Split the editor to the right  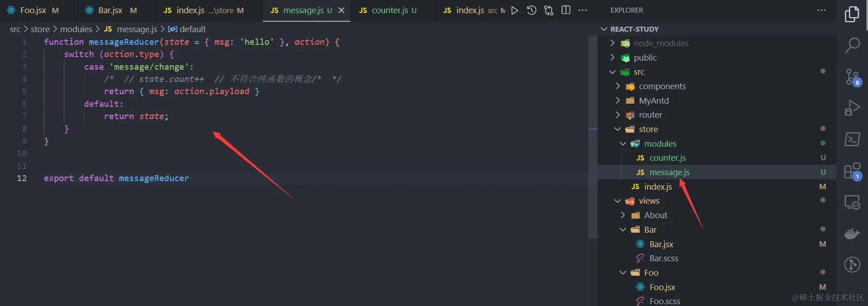tap(566, 10)
